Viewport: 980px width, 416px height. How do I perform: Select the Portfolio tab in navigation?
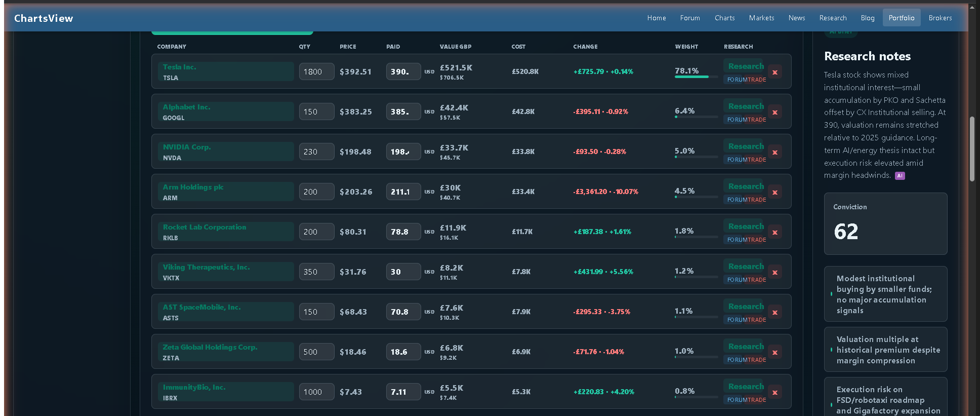coord(902,18)
